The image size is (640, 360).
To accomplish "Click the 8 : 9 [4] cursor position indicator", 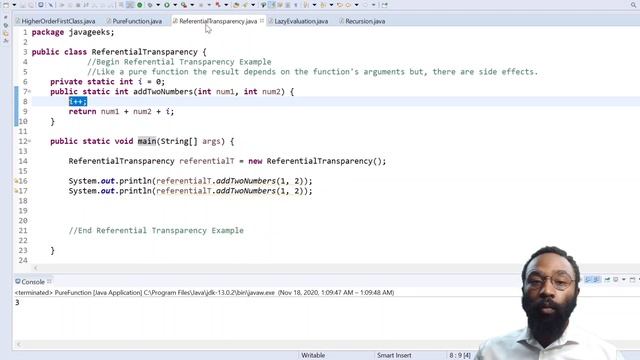I will (460, 356).
